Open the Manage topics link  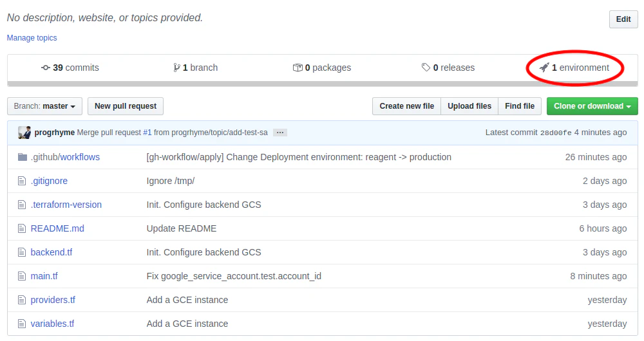(x=32, y=38)
